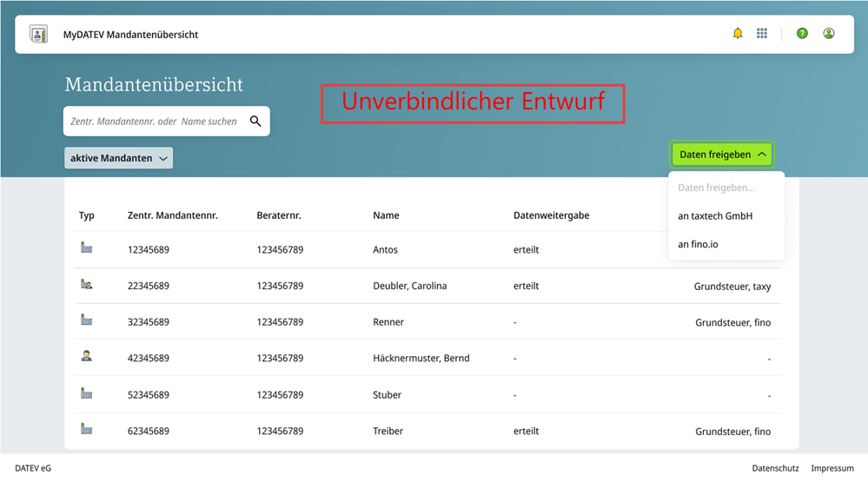Open the green help icon
The width and height of the screenshot is (868, 482).
[x=802, y=34]
